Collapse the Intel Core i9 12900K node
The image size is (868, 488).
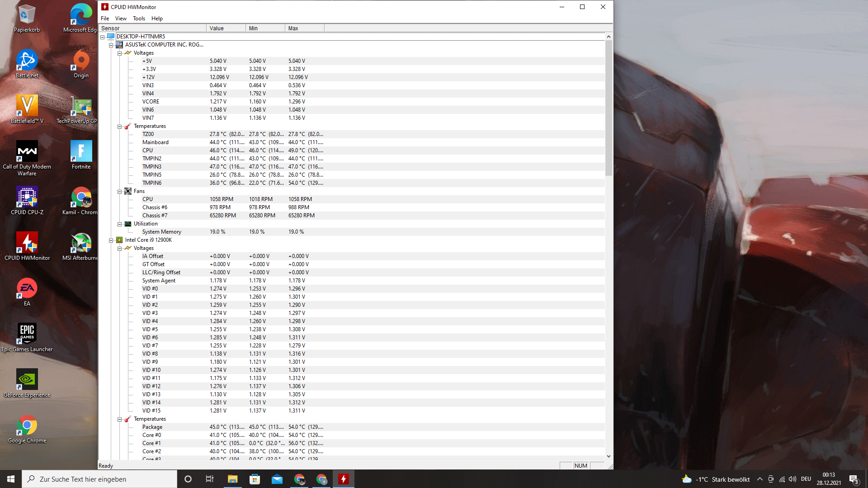111,240
